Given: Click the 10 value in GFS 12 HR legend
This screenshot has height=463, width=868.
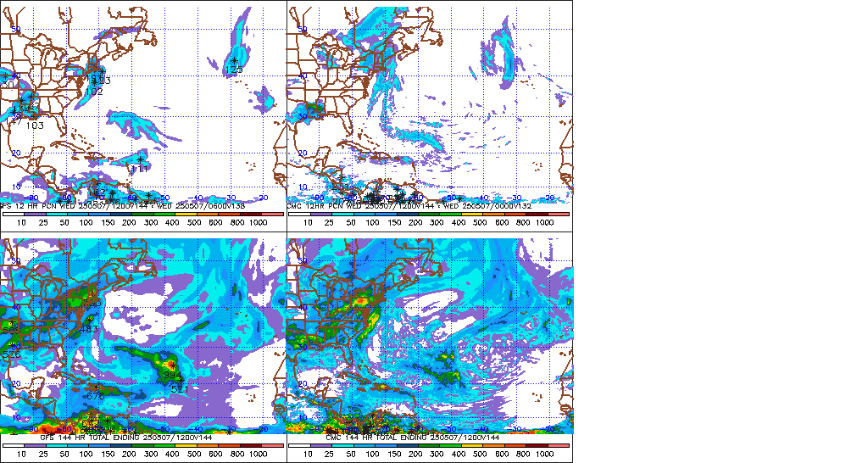Looking at the screenshot, I should 21,222.
